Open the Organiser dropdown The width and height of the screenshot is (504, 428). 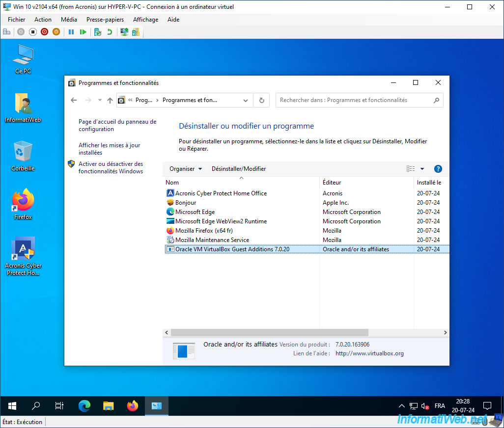tap(186, 169)
